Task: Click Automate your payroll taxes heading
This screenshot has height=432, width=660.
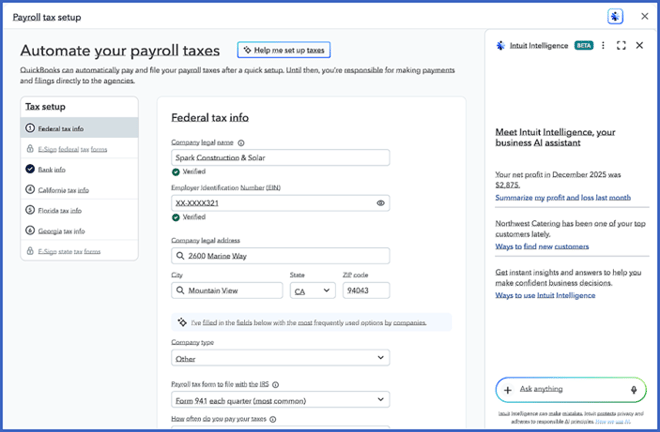Action: click(120, 51)
